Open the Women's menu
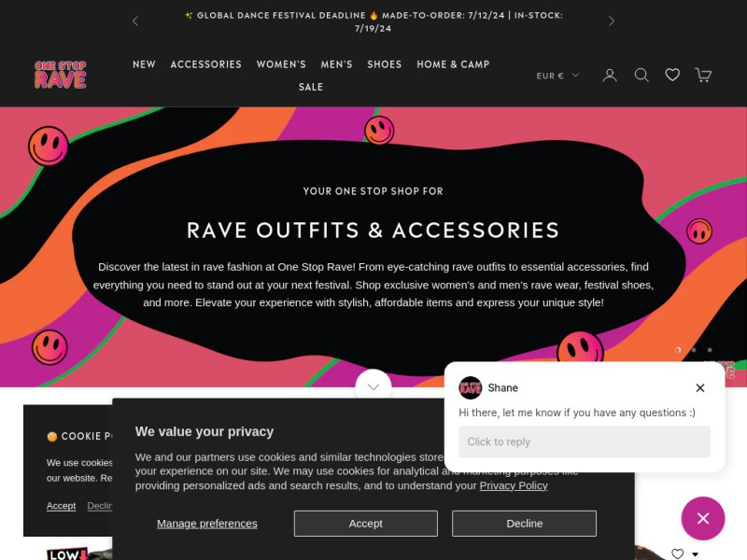This screenshot has width=747, height=560. tap(281, 64)
